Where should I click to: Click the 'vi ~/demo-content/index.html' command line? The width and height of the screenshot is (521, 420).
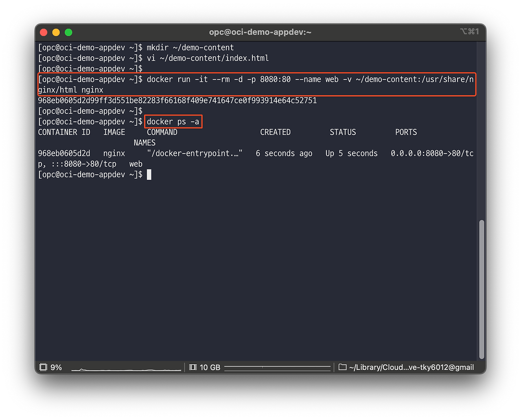point(208,58)
